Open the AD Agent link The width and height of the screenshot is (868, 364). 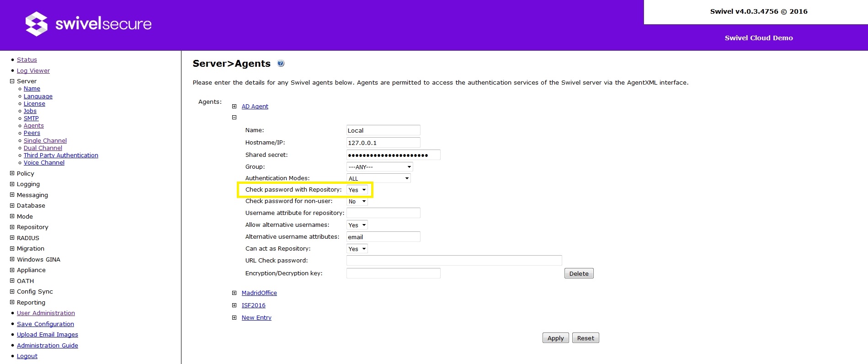255,107
